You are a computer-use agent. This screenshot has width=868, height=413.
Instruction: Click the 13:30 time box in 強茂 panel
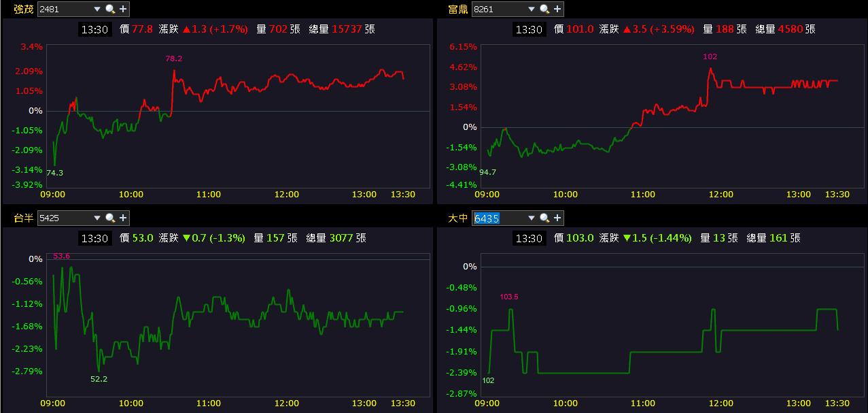point(94,29)
